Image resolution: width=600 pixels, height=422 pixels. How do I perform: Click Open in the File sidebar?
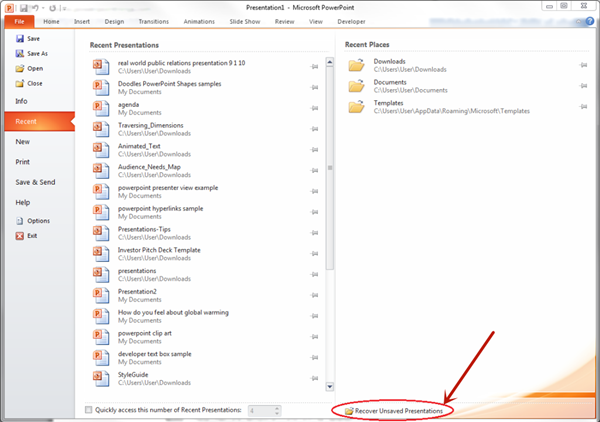(x=29, y=68)
